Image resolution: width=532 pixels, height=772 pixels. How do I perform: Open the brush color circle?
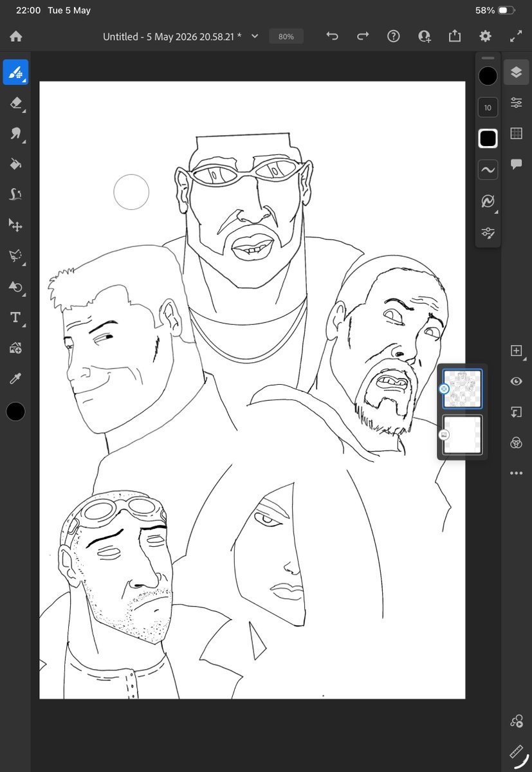[488, 76]
